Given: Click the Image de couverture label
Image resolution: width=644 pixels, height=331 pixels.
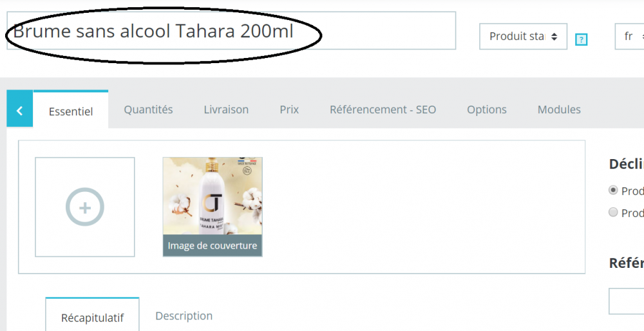Looking at the screenshot, I should (213, 246).
